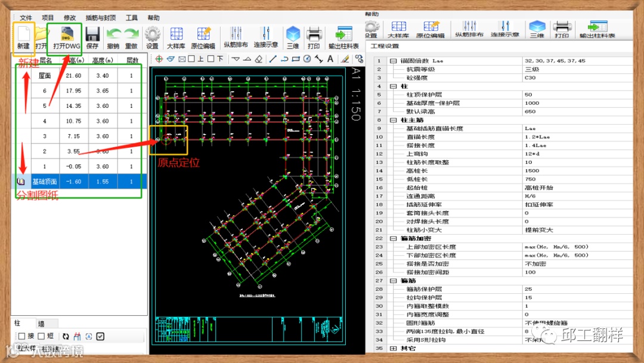Open the 插筋与封顶 menu
The height and width of the screenshot is (363, 644).
(x=101, y=18)
